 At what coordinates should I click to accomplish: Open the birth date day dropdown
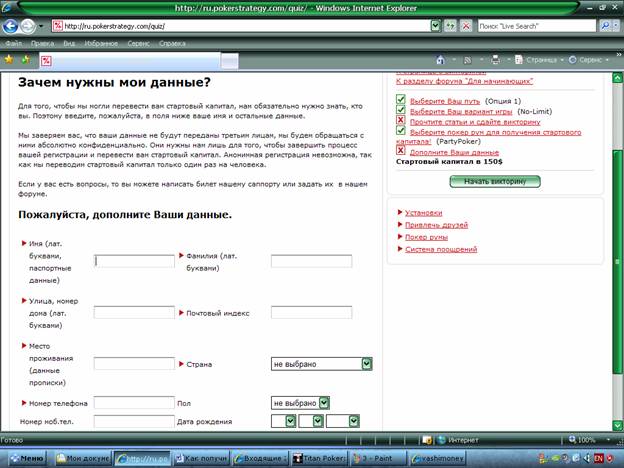pyautogui.click(x=283, y=421)
